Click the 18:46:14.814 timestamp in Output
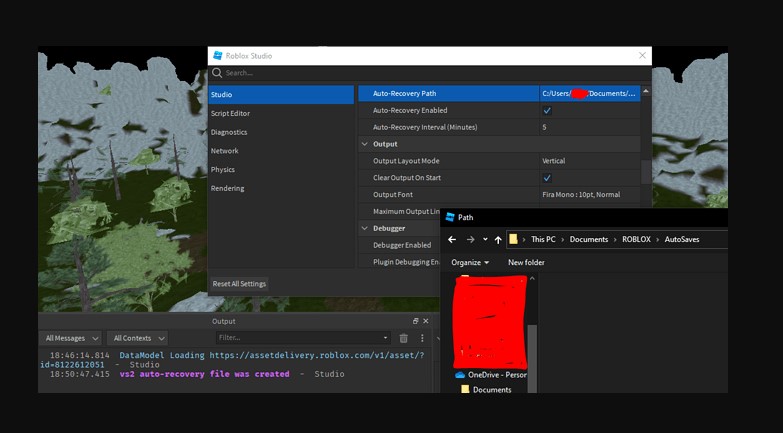The width and height of the screenshot is (783, 433). 79,356
